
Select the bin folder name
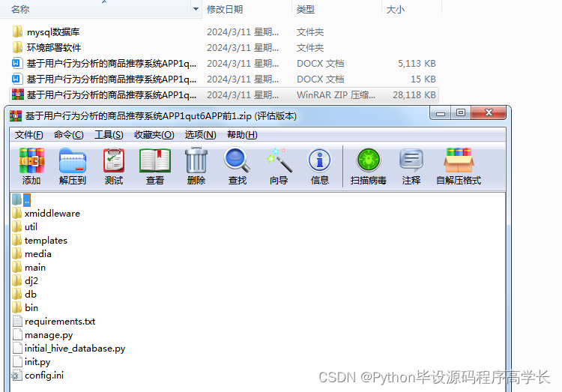pyautogui.click(x=31, y=308)
